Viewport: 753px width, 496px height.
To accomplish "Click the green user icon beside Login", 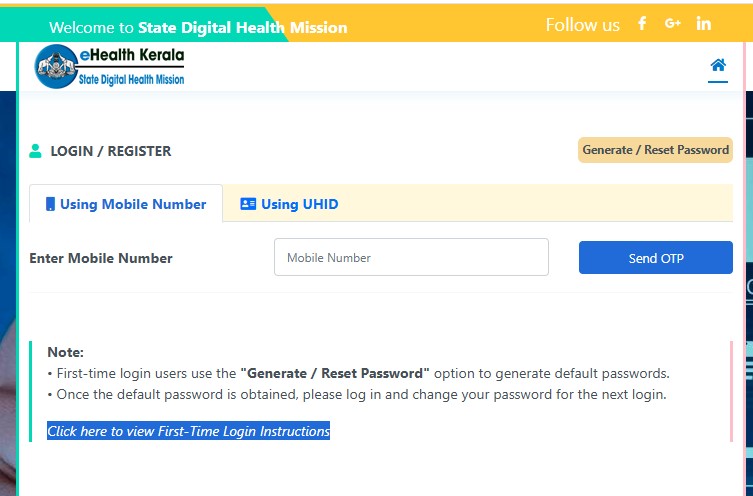I will [x=35, y=151].
